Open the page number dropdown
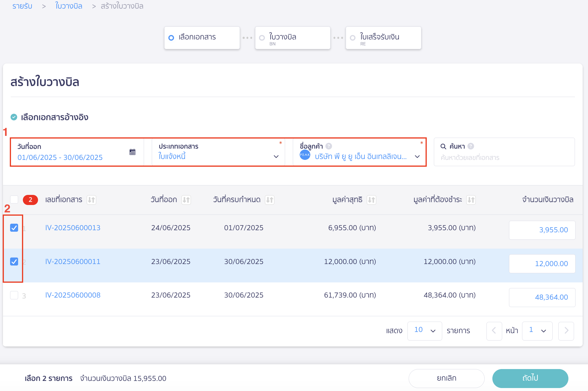588x391 pixels. [x=537, y=331]
